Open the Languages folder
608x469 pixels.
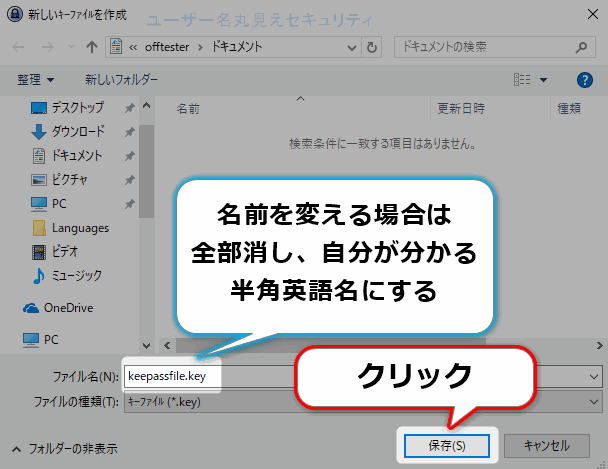tap(71, 228)
